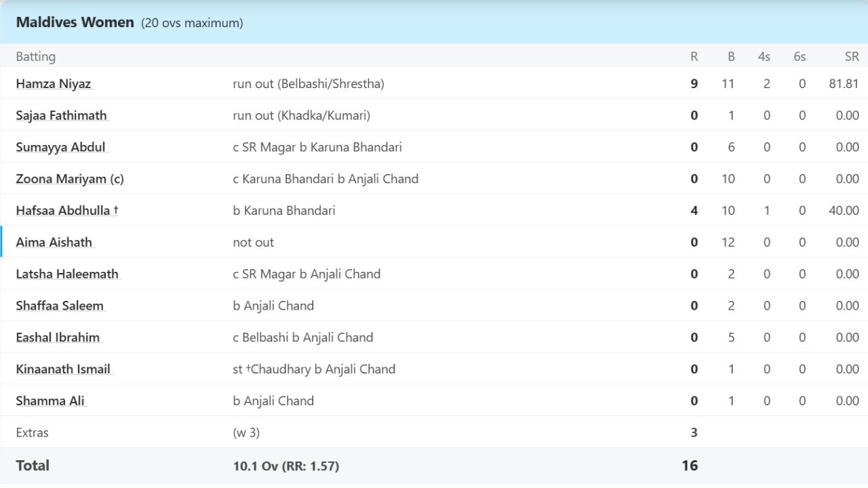Click the Maldives Women innings header

tap(75, 22)
